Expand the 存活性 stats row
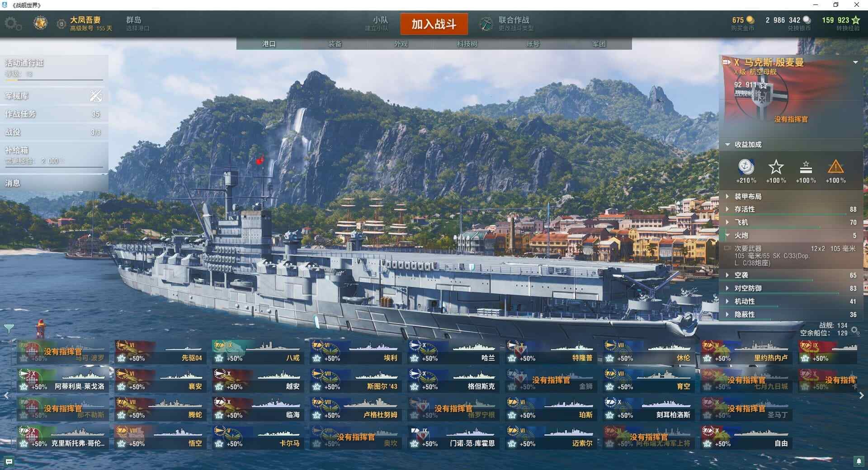Viewport: 868px width, 470px height. [x=791, y=209]
